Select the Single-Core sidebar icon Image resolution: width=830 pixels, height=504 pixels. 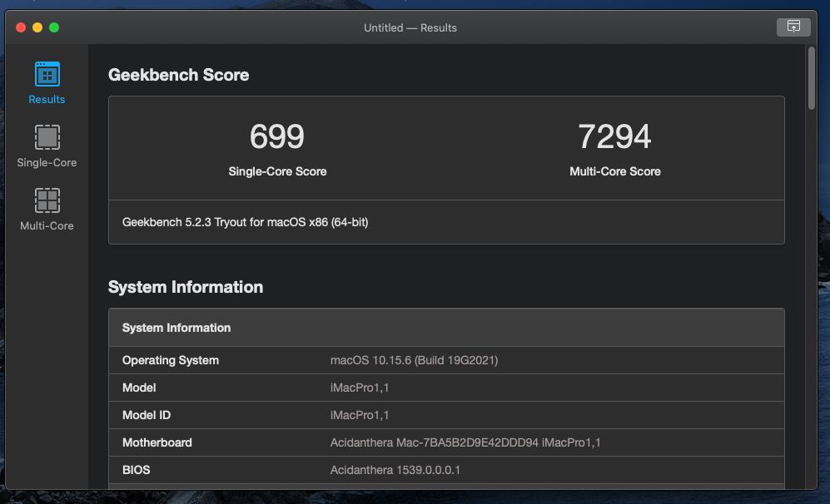47,137
